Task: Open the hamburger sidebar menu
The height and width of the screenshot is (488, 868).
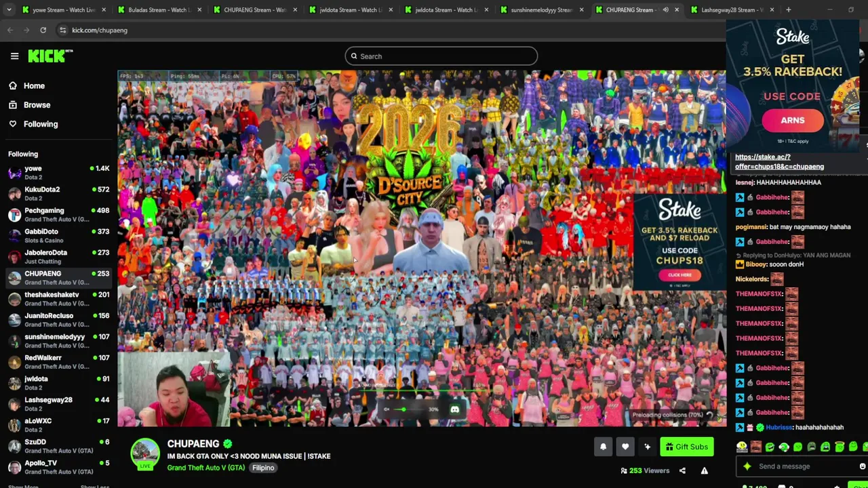Action: click(x=14, y=56)
